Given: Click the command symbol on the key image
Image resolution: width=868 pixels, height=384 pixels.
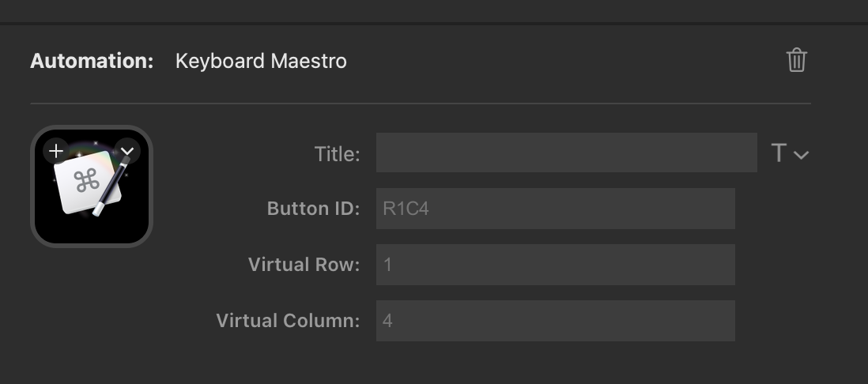Looking at the screenshot, I should point(87,181).
